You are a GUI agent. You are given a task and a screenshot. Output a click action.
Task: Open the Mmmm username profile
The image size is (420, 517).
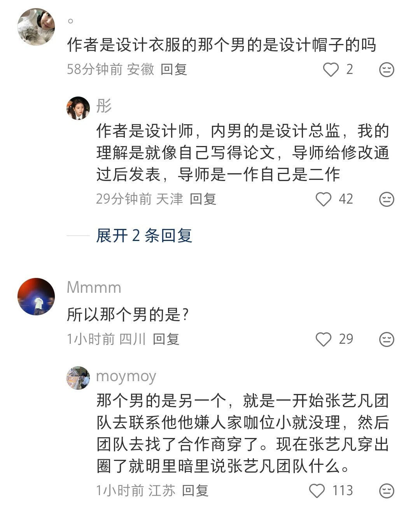(x=94, y=288)
